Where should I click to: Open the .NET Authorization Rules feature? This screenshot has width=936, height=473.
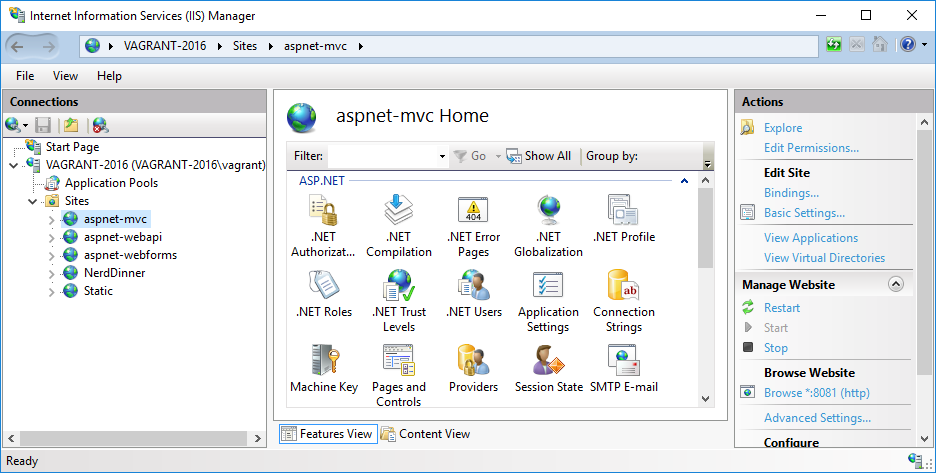point(323,226)
